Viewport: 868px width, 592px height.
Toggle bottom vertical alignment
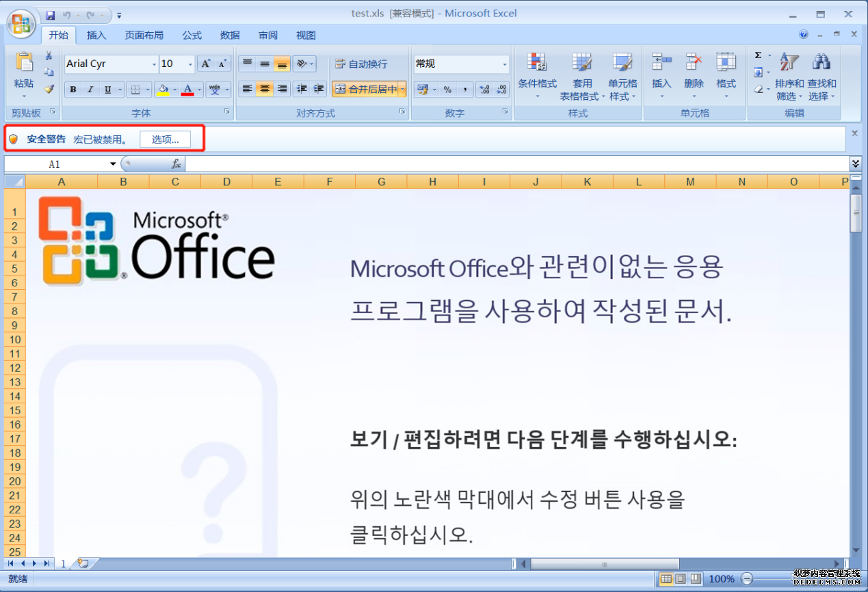(282, 64)
